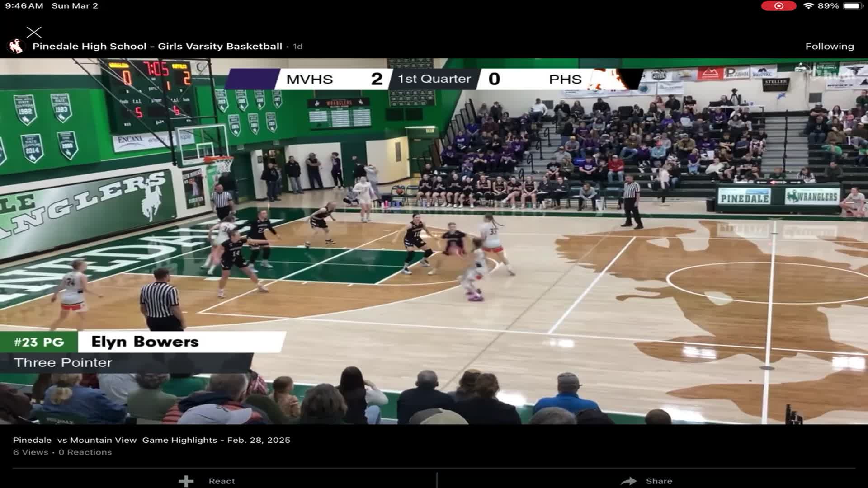
Task: Tap the plus icon next to React
Action: [x=185, y=481]
